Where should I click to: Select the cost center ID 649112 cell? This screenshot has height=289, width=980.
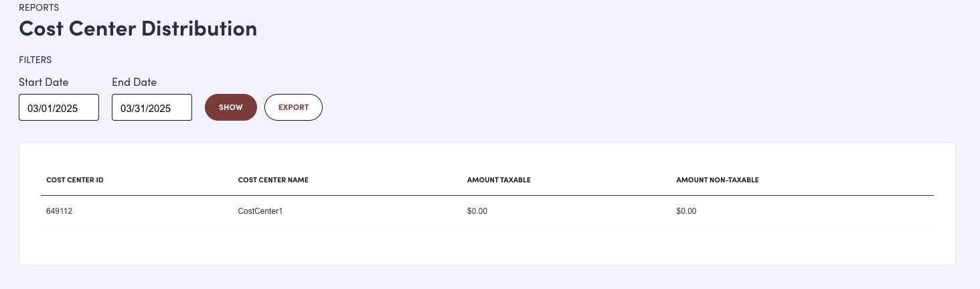click(59, 211)
